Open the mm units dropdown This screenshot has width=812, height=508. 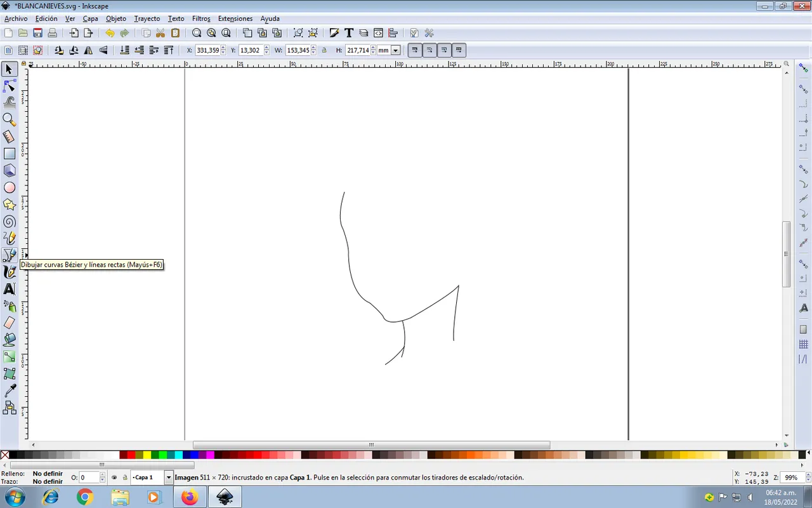[x=396, y=50]
